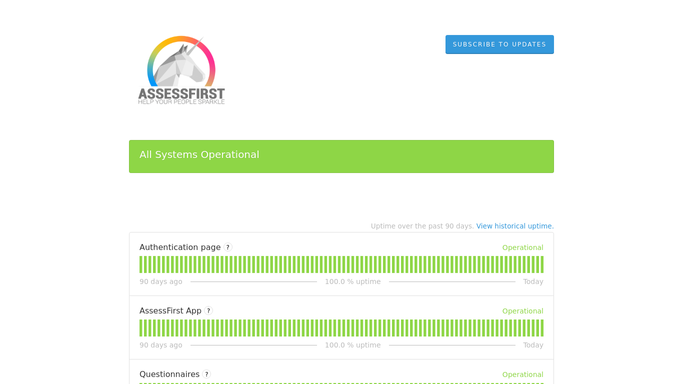
Task: Select last uptime bar of Authentication page
Action: click(x=542, y=265)
